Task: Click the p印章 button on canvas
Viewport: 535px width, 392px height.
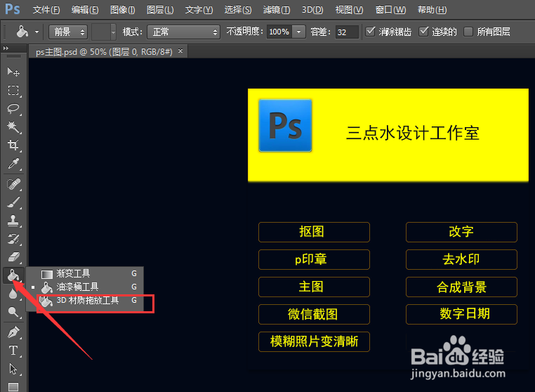Action: [x=314, y=259]
